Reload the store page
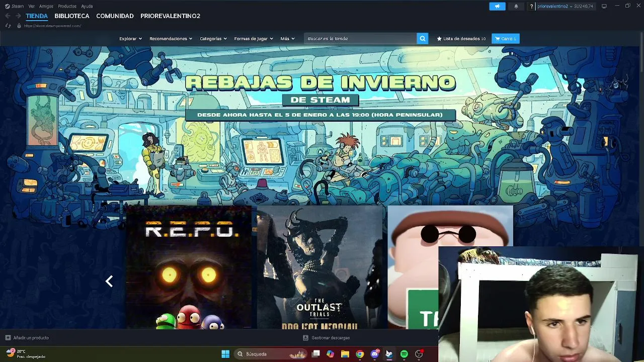Screen dimensions: 644x362 point(8,26)
